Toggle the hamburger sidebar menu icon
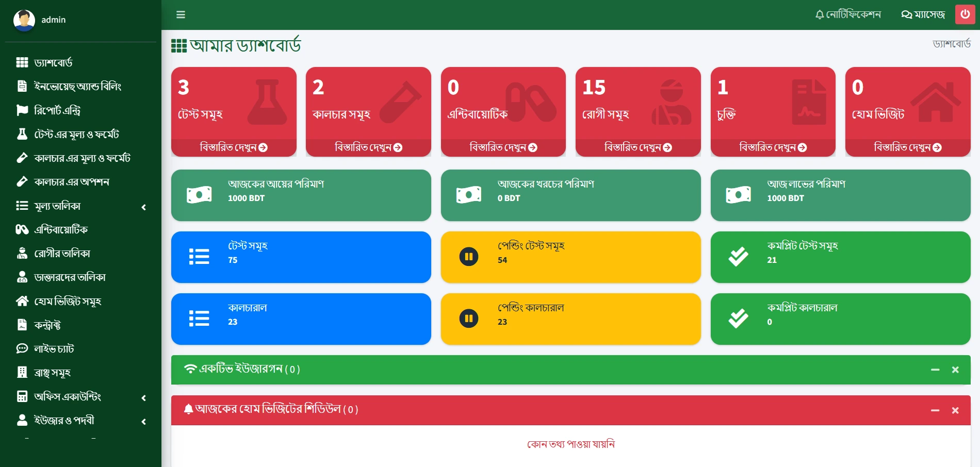 tap(181, 14)
